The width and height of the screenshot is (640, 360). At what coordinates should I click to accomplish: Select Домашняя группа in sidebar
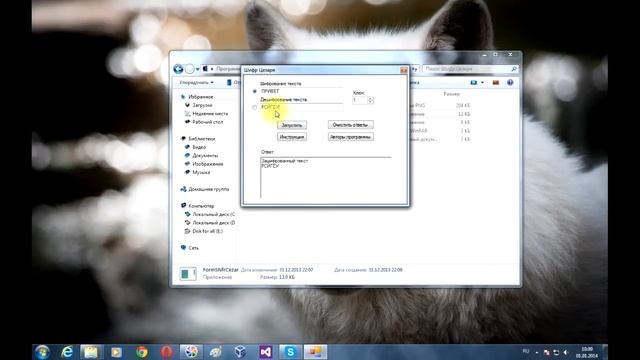point(208,189)
